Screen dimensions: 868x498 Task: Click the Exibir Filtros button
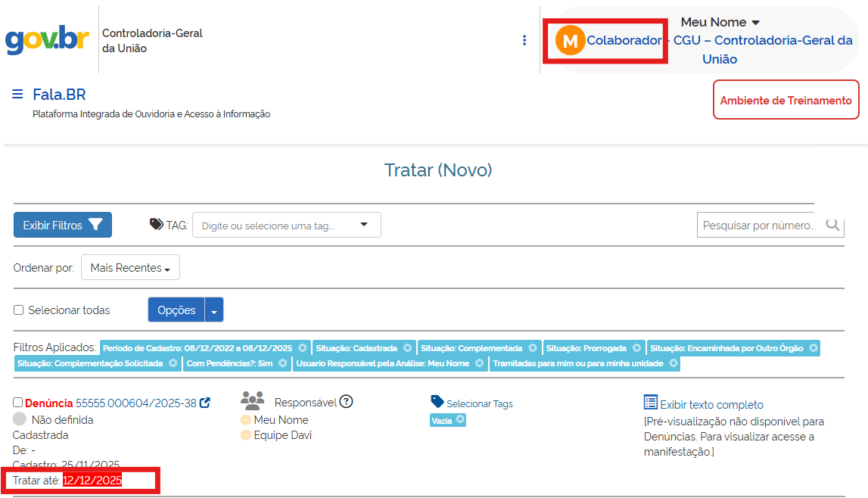coord(63,225)
